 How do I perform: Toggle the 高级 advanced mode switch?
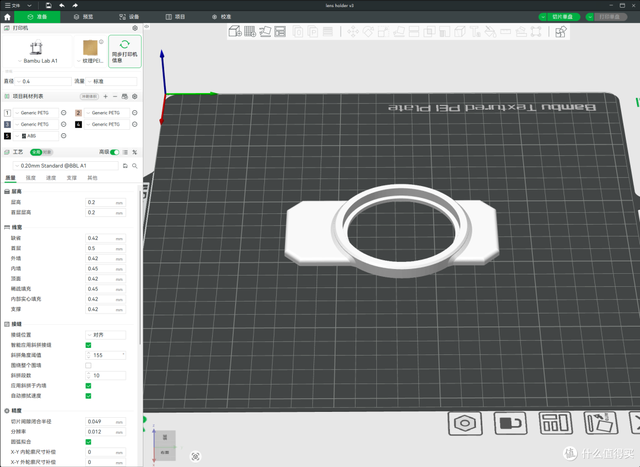115,152
